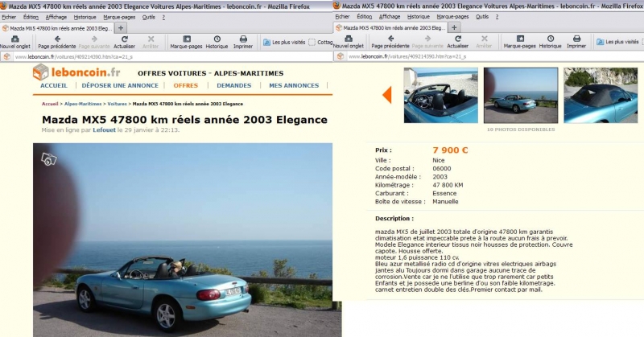The image size is (644, 337).
Task: Click site identity icon in left address bar
Action: click(7, 56)
